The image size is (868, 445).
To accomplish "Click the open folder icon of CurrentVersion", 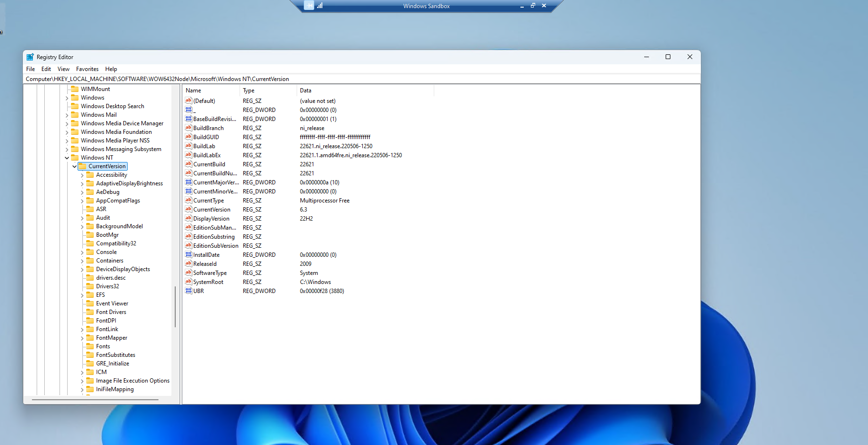I will [x=82, y=166].
